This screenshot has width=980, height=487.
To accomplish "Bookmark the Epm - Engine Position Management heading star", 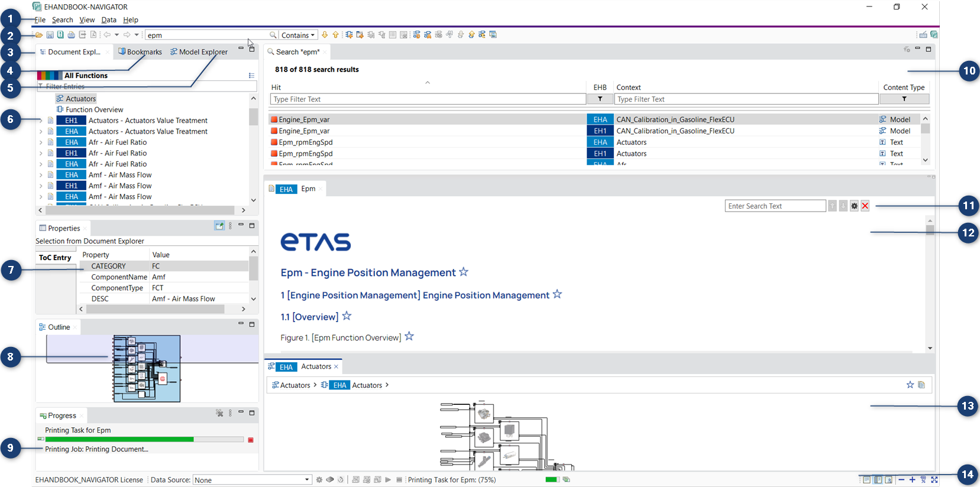I will pos(464,272).
